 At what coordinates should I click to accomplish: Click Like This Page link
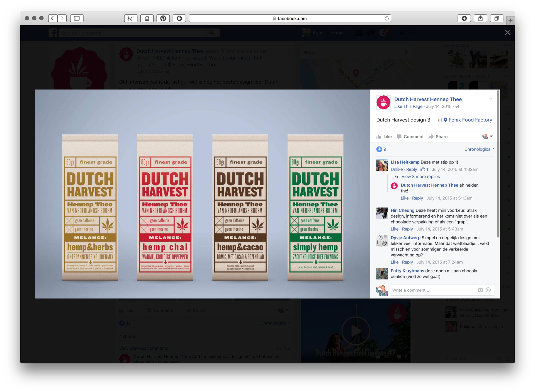click(x=408, y=107)
